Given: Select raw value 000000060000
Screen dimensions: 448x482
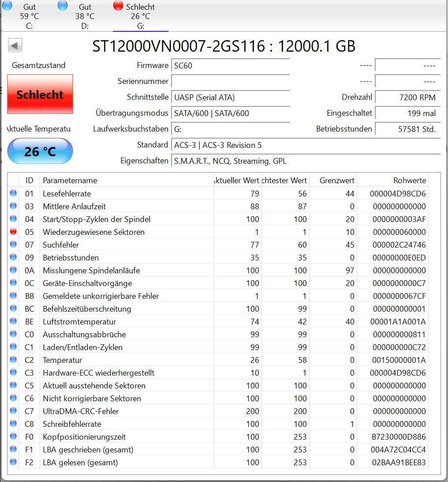Looking at the screenshot, I should tap(399, 232).
